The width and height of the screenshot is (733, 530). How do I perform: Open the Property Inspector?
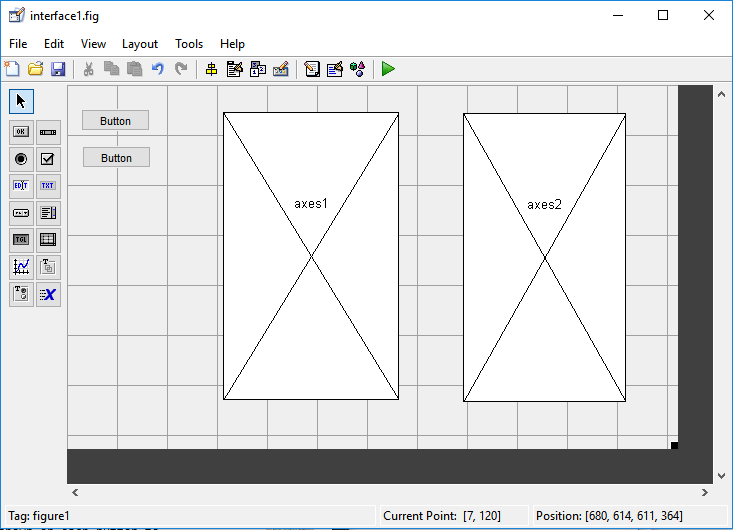pyautogui.click(x=335, y=69)
